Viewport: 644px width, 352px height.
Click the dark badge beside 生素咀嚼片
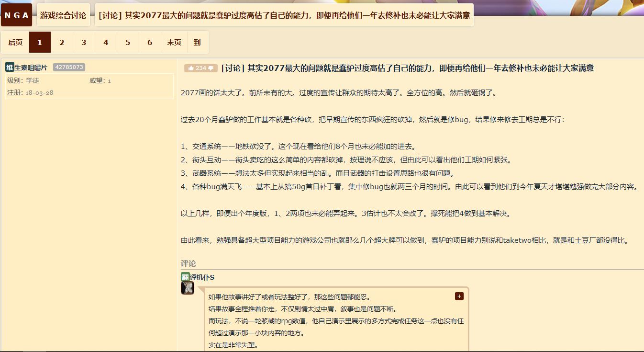10,68
